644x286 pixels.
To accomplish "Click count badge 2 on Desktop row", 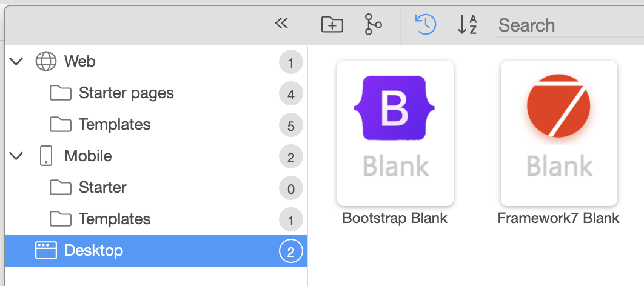I will click(291, 251).
